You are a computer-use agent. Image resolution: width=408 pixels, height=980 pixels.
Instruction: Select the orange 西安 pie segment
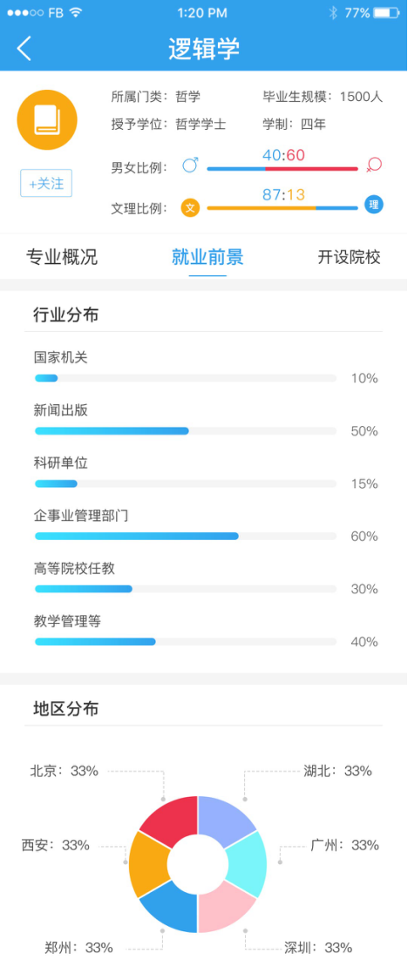coord(149,864)
